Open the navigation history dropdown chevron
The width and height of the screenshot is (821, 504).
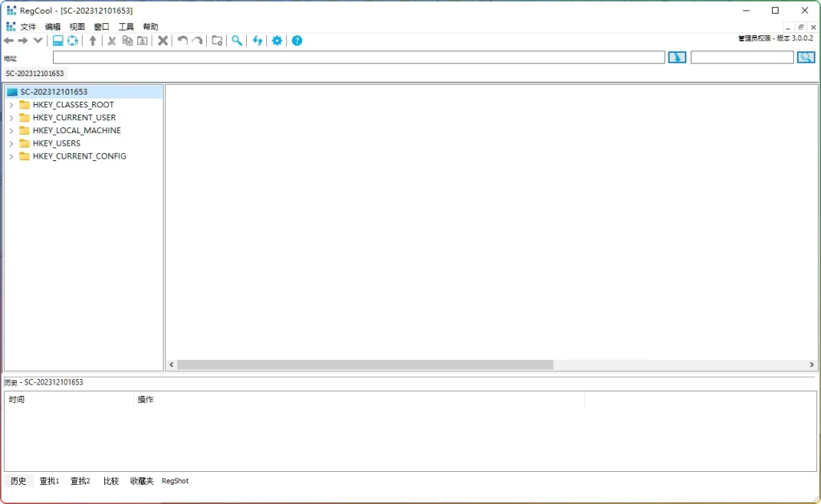tap(38, 40)
